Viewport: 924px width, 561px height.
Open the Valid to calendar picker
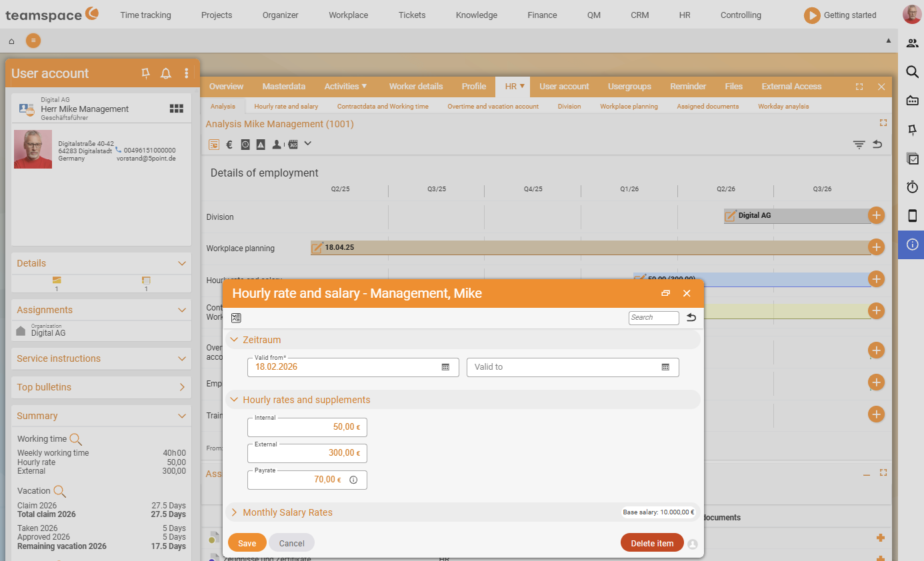(665, 367)
